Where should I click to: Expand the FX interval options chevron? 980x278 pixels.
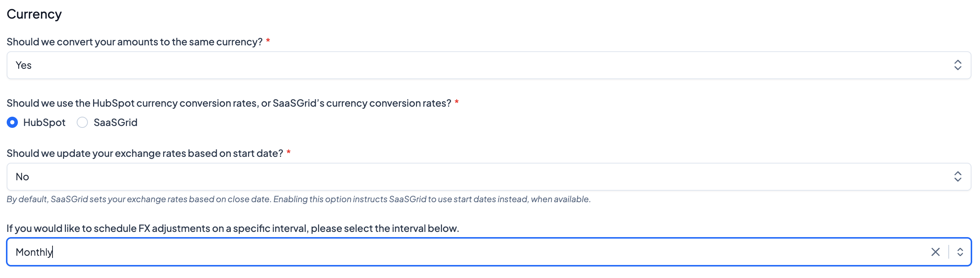960,252
